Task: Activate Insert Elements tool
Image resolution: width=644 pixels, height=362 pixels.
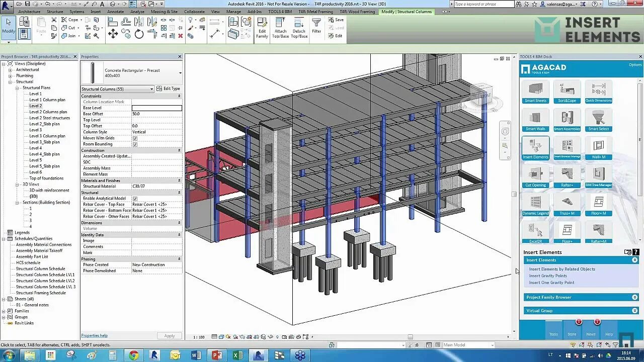Action: pos(535,148)
